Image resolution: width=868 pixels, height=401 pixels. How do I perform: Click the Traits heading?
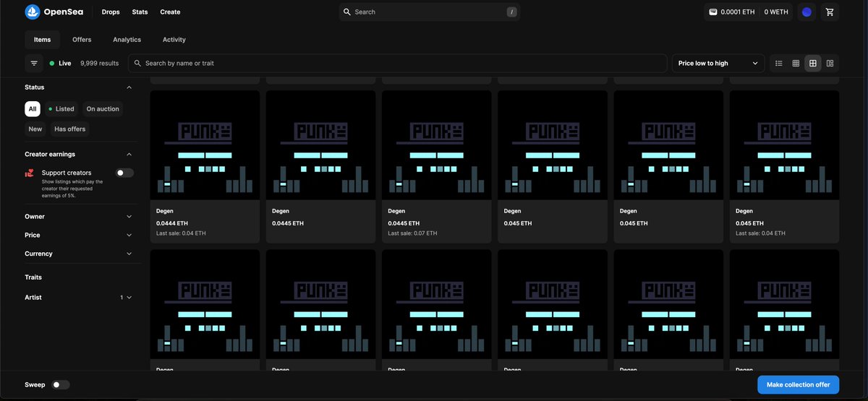pos(33,277)
